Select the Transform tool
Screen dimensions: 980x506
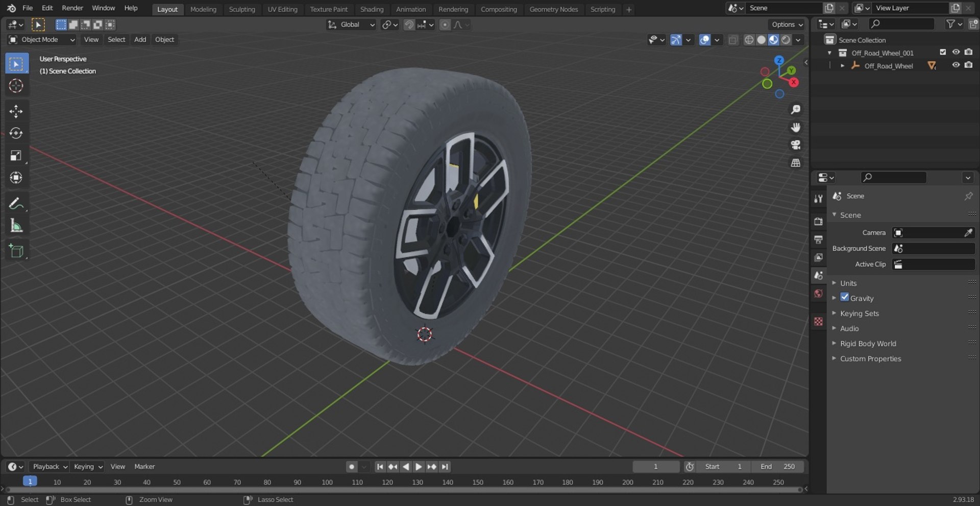pyautogui.click(x=16, y=178)
